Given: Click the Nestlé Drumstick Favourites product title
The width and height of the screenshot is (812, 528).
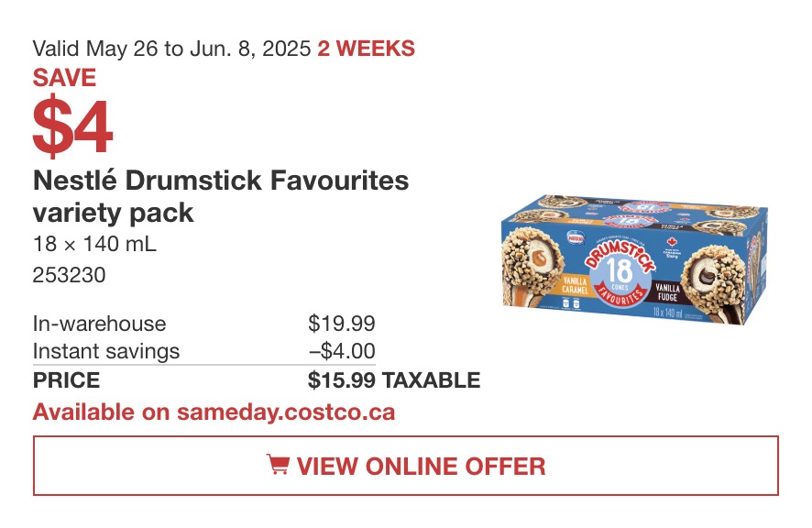Looking at the screenshot, I should click(221, 196).
